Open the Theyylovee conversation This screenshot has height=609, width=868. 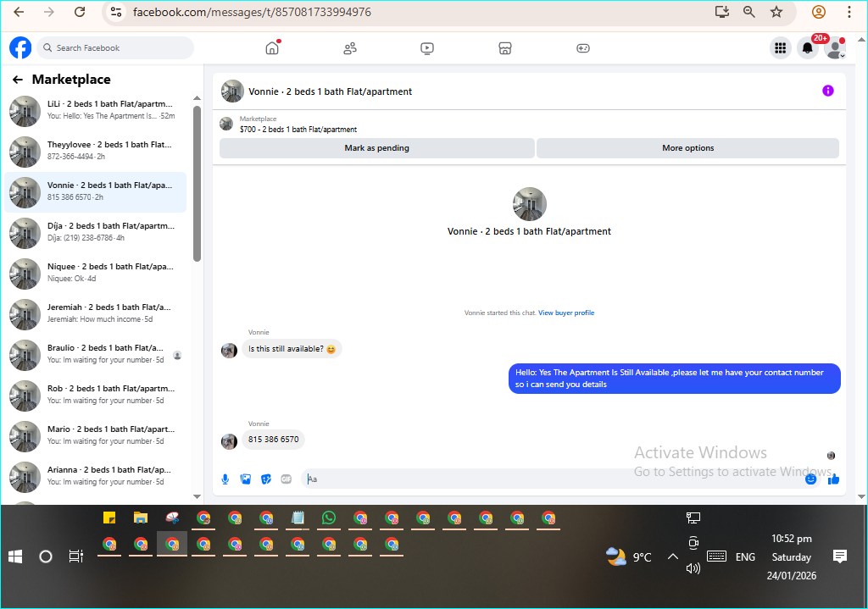(96, 152)
